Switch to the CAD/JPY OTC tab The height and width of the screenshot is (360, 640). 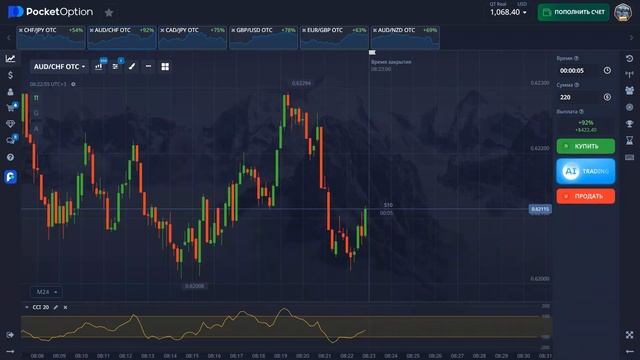coord(193,37)
